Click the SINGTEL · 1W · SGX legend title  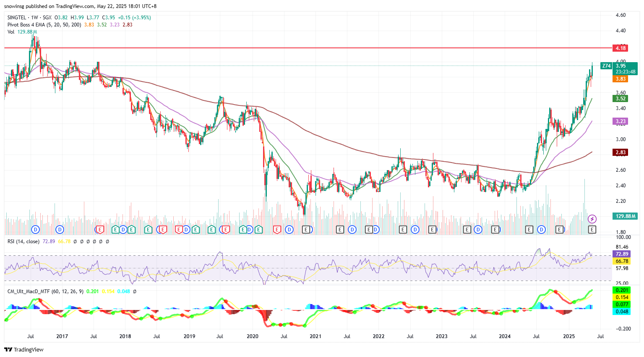tap(29, 18)
